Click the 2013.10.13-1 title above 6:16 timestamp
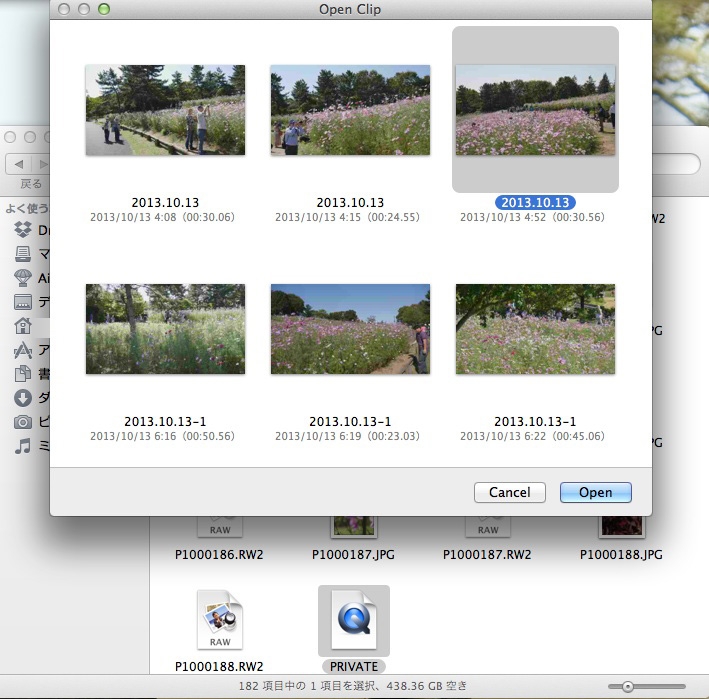The image size is (709, 699). (x=165, y=421)
